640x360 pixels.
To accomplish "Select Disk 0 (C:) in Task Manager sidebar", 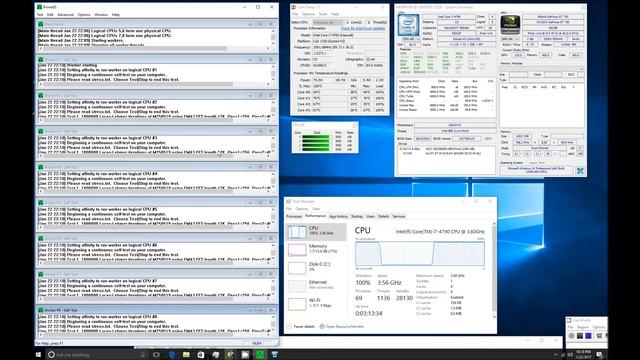I will [317, 267].
